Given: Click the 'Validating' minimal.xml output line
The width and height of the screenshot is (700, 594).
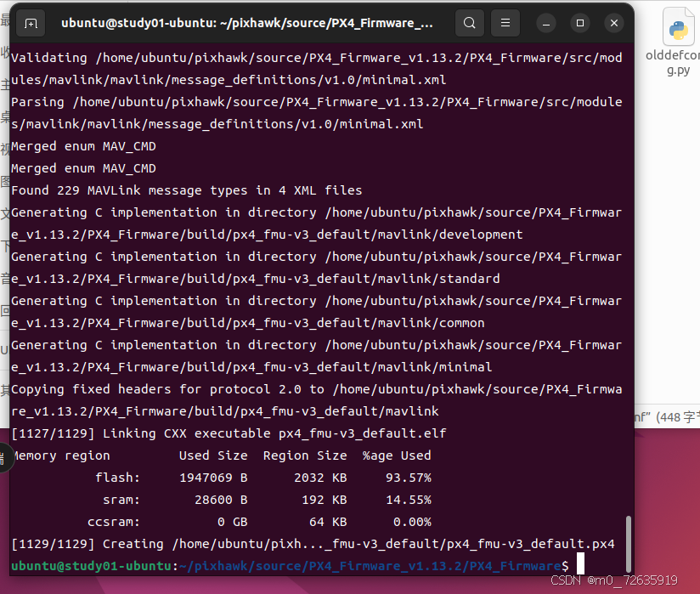Looking at the screenshot, I should coord(317,69).
